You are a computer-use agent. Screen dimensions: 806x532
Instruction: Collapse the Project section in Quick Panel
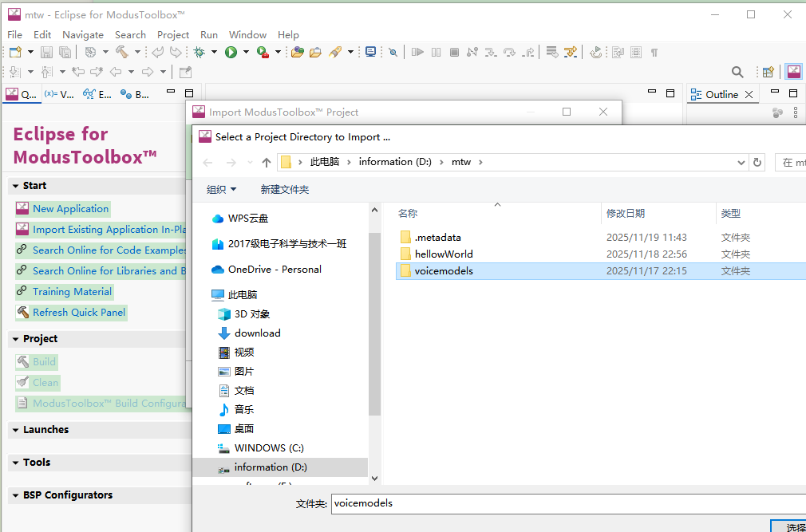coord(15,339)
